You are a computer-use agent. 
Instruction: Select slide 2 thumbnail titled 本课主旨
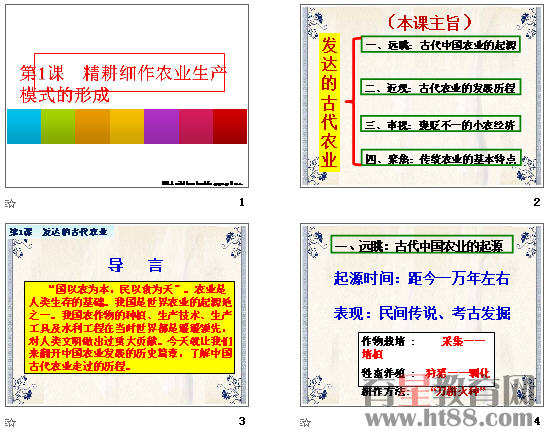pyautogui.click(x=422, y=96)
